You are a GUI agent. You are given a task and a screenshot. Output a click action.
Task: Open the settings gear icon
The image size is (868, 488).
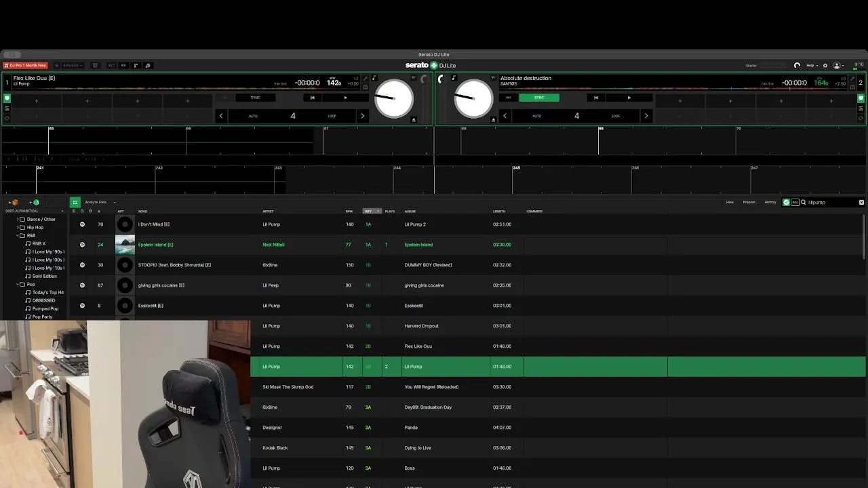(825, 66)
